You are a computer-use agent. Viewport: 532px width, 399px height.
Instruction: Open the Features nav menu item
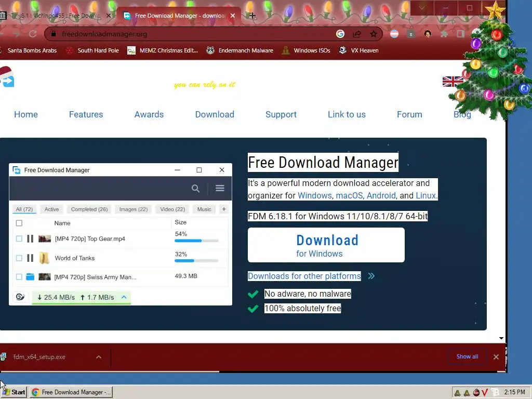click(86, 114)
